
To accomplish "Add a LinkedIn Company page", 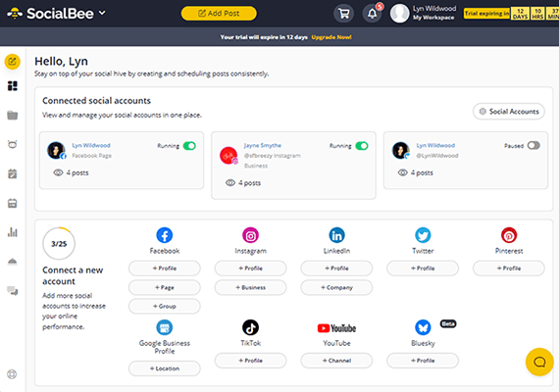I will tap(337, 287).
